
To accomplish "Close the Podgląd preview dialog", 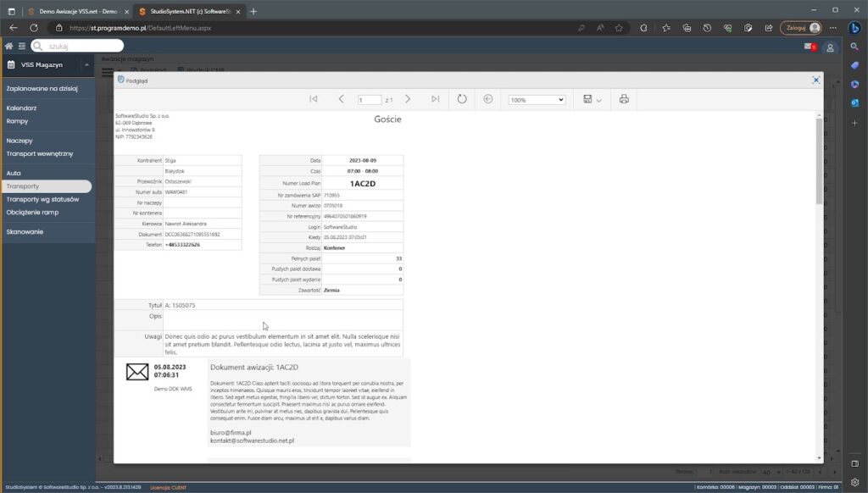I will pyautogui.click(x=815, y=80).
